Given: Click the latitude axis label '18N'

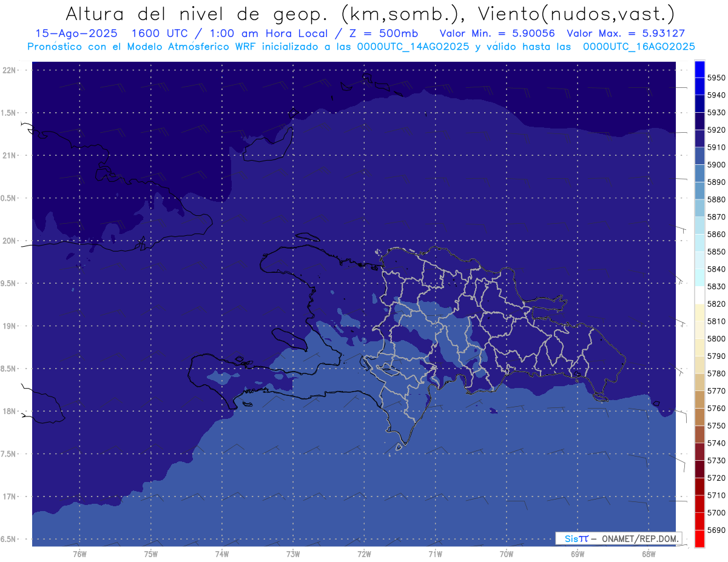Looking at the screenshot, I should (x=8, y=411).
